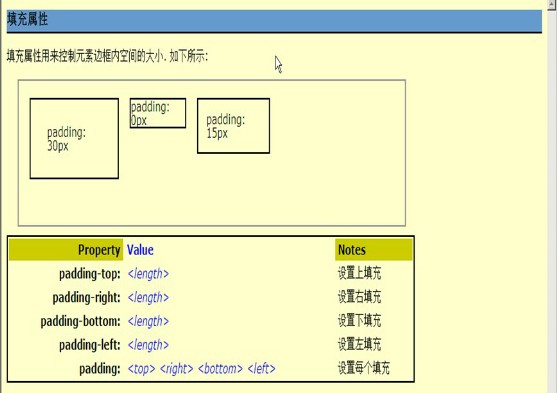Click the Value column header
Screen dimensions: 559x393
coord(140,250)
